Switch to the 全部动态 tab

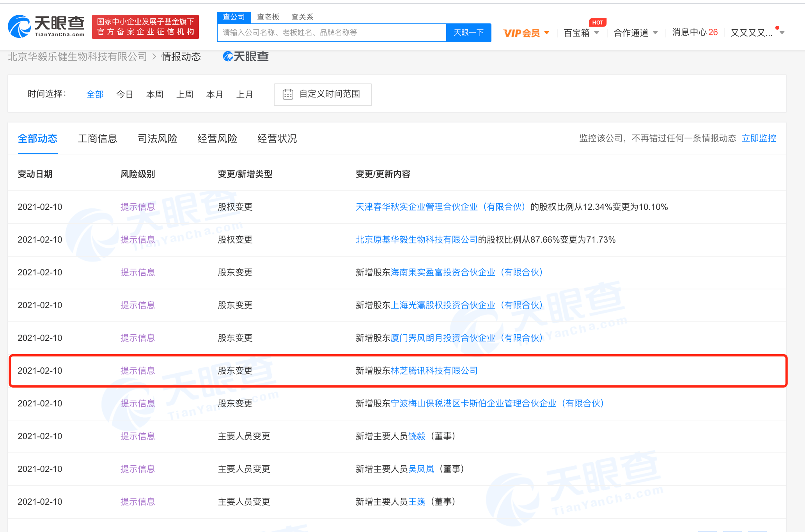[x=37, y=138]
